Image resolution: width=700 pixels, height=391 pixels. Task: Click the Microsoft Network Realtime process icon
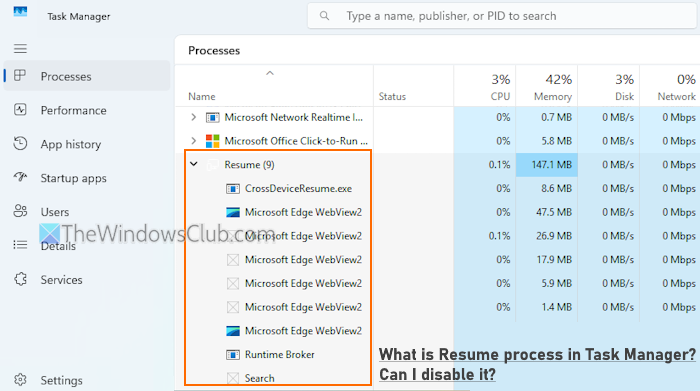[212, 117]
